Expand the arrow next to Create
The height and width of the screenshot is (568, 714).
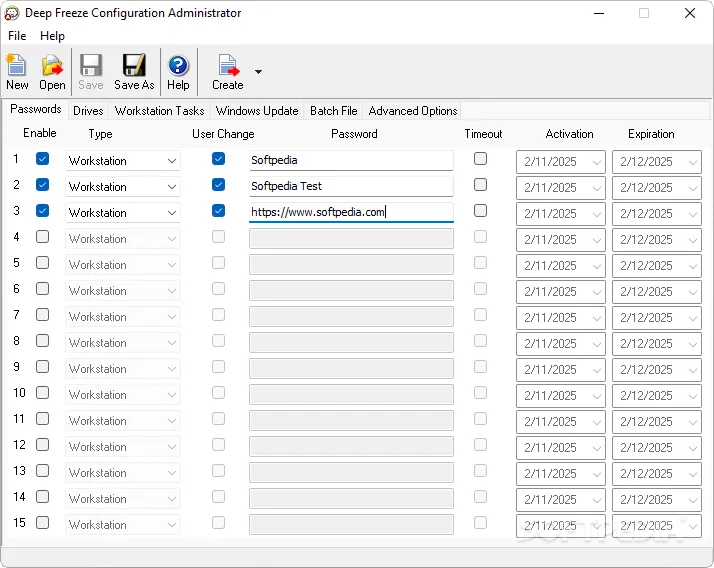point(258,72)
